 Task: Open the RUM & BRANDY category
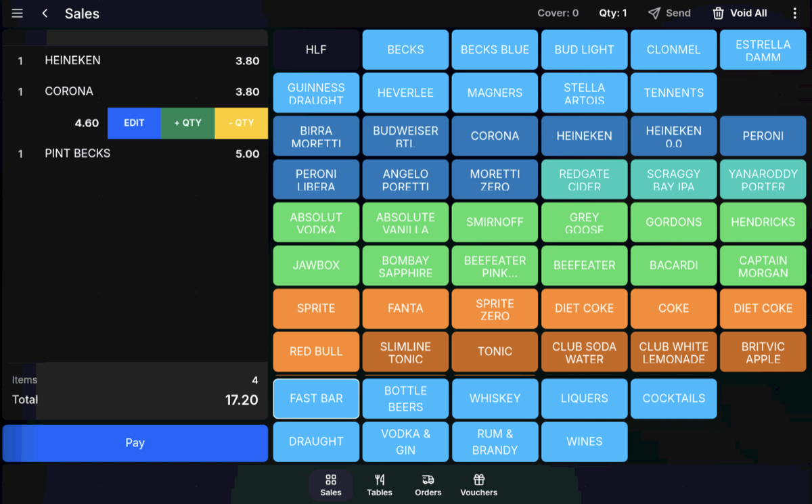pos(495,442)
